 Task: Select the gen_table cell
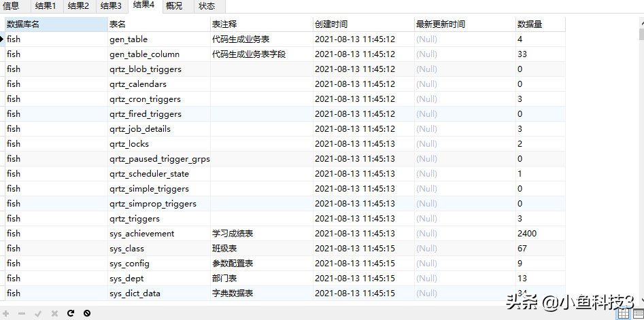(x=159, y=39)
